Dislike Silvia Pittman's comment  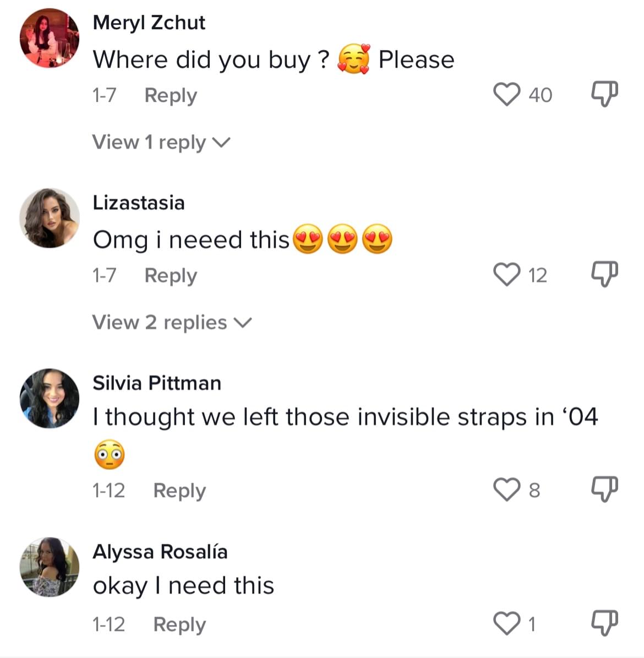coord(604,489)
